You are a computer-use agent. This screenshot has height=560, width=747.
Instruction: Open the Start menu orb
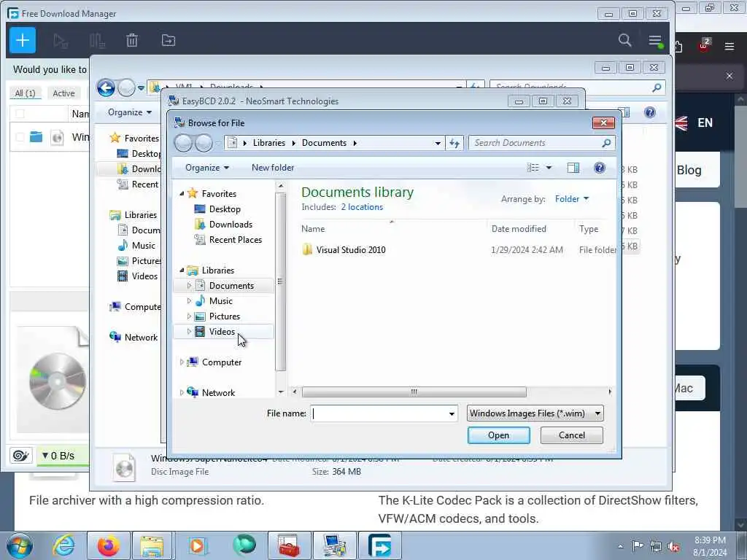coord(20,545)
